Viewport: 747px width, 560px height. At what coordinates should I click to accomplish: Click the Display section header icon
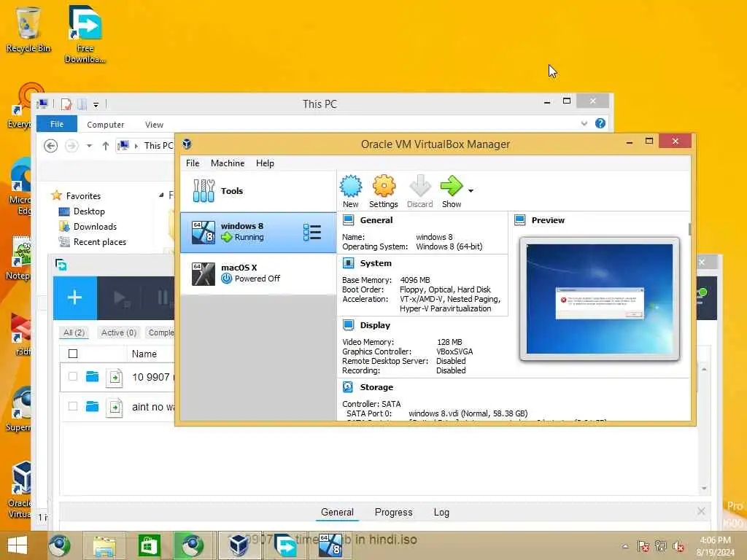pos(348,325)
